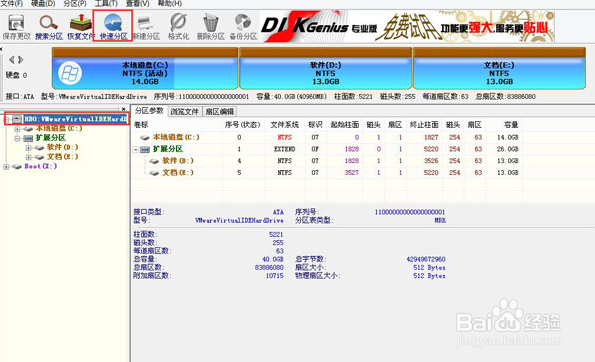Close the left tree panel with X
Image resolution: width=595 pixels, height=362 pixels.
pyautogui.click(x=123, y=109)
